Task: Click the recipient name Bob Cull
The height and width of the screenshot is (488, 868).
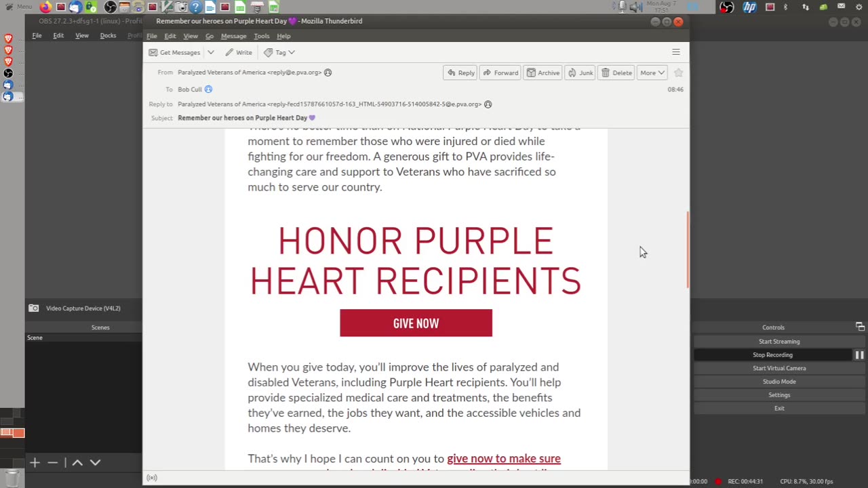Action: point(190,89)
